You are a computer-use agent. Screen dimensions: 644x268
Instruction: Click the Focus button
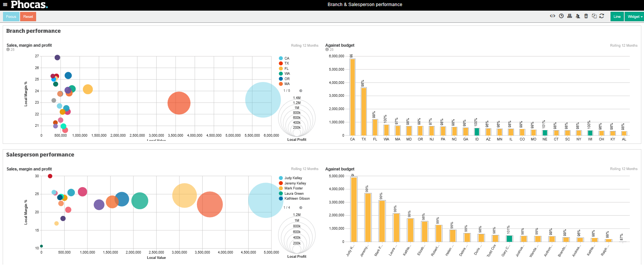point(11,17)
